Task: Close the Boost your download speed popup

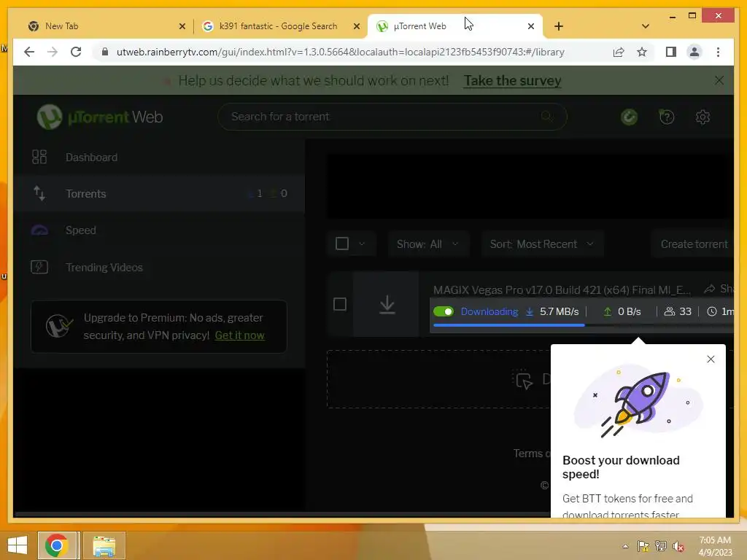Action: tap(711, 359)
